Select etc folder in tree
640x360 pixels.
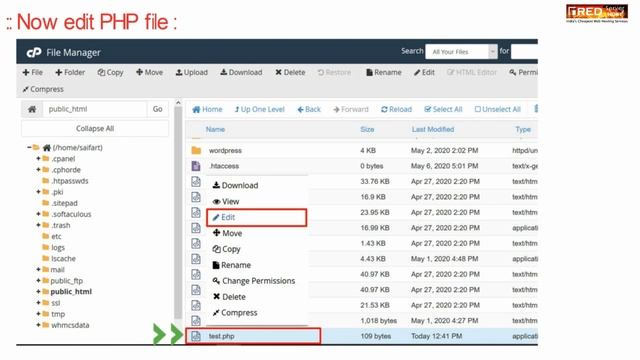(x=56, y=236)
